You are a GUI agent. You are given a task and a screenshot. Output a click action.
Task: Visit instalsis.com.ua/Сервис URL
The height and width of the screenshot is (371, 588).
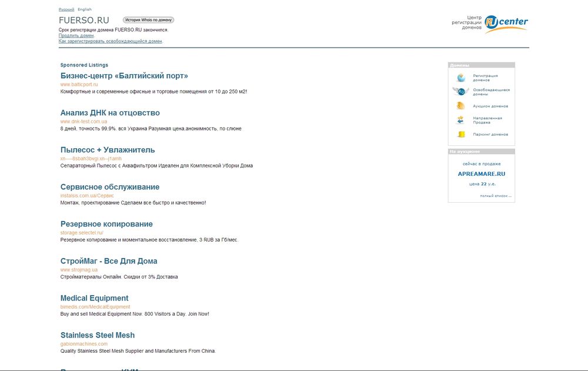tap(87, 196)
